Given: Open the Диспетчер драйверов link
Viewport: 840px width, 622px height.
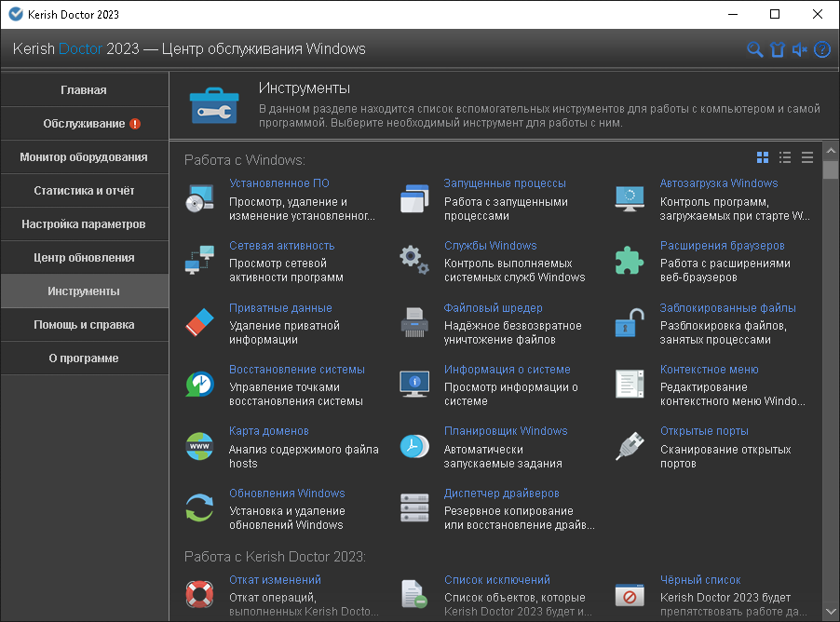Looking at the screenshot, I should pyautogui.click(x=501, y=494).
